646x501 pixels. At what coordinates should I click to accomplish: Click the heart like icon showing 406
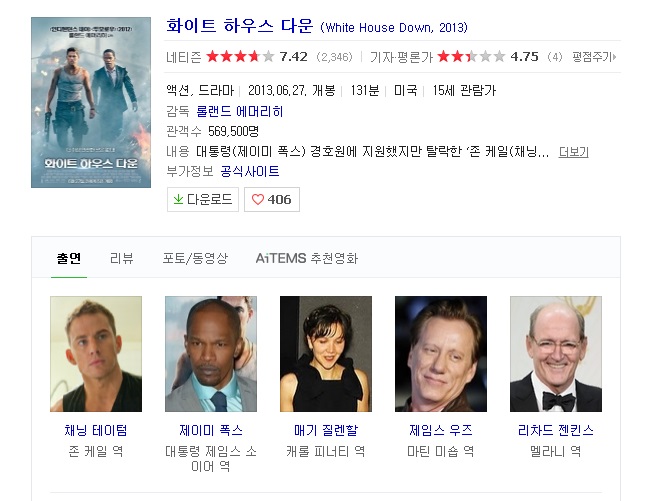[x=258, y=200]
